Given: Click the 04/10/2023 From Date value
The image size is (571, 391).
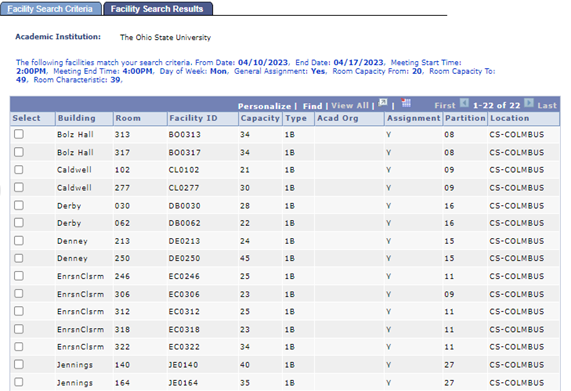Looking at the screenshot, I should tap(263, 63).
